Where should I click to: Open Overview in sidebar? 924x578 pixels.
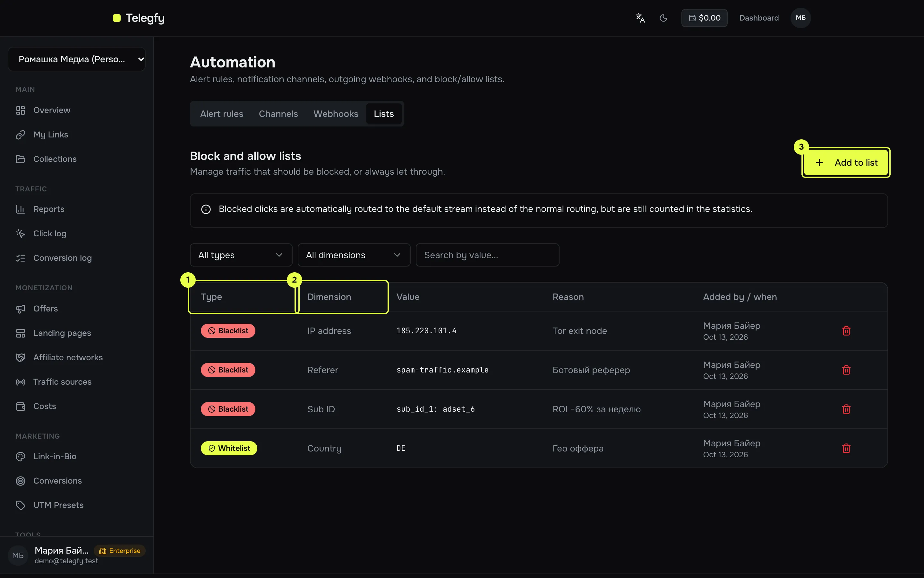coord(77,110)
